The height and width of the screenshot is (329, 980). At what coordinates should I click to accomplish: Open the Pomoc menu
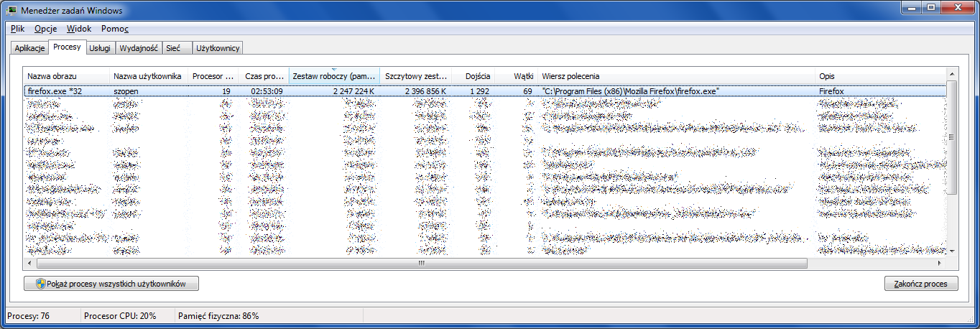pyautogui.click(x=114, y=29)
